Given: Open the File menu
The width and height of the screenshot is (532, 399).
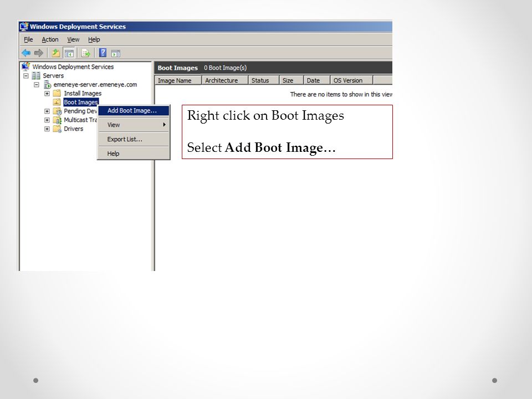Looking at the screenshot, I should pyautogui.click(x=28, y=39).
